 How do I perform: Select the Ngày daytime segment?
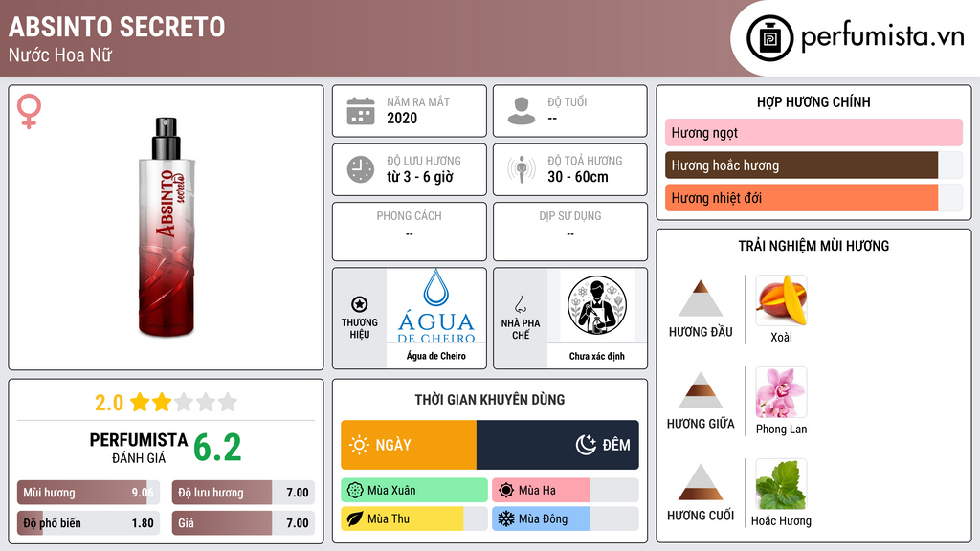click(x=409, y=445)
